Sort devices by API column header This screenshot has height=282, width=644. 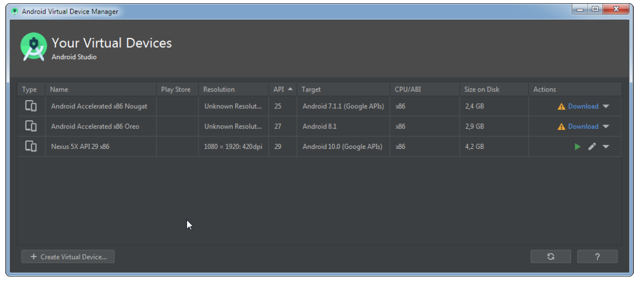[x=283, y=89]
